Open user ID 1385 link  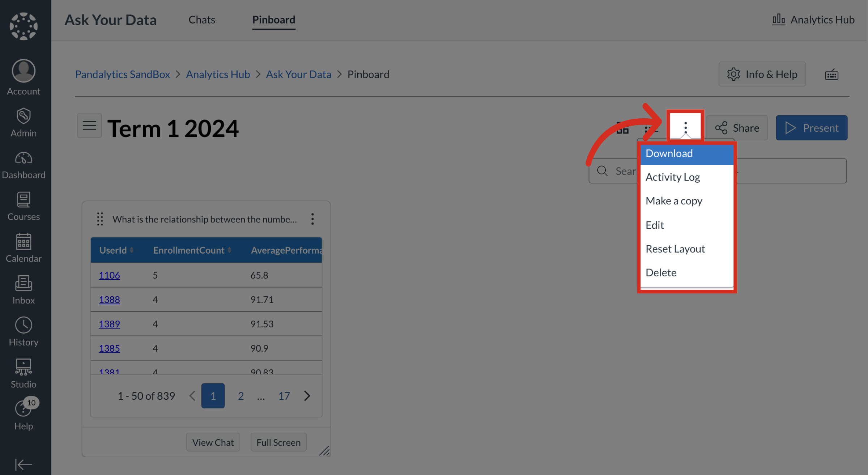pos(109,348)
